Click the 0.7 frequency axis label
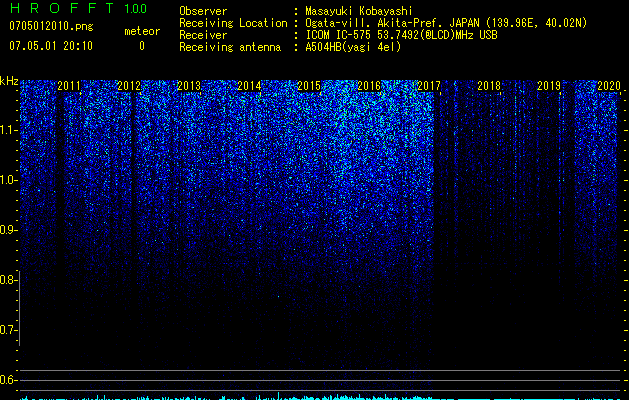 8,330
